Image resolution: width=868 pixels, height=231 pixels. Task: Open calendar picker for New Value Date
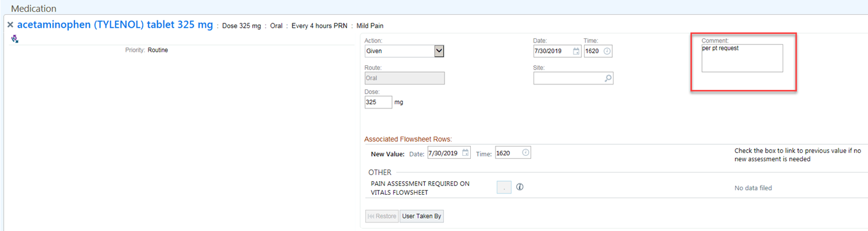coord(466,153)
